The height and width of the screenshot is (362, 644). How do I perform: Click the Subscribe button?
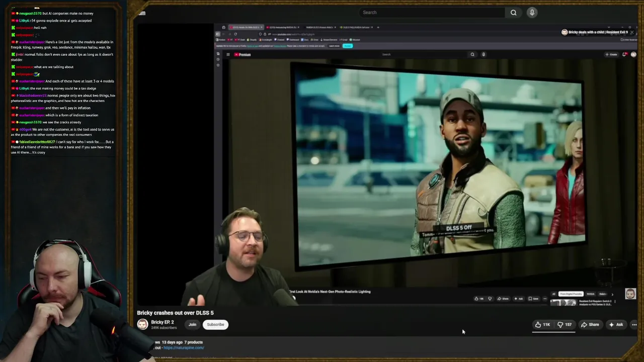215,324
